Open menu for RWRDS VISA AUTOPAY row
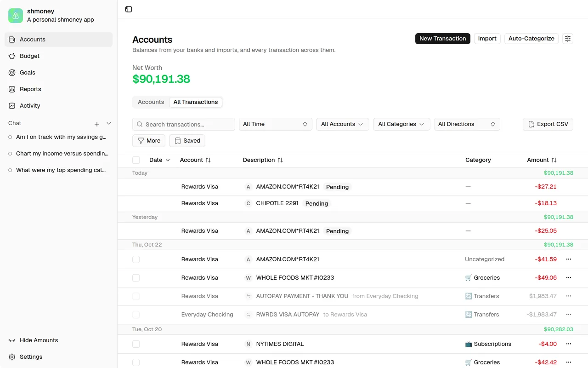588x368 pixels. [x=569, y=315]
